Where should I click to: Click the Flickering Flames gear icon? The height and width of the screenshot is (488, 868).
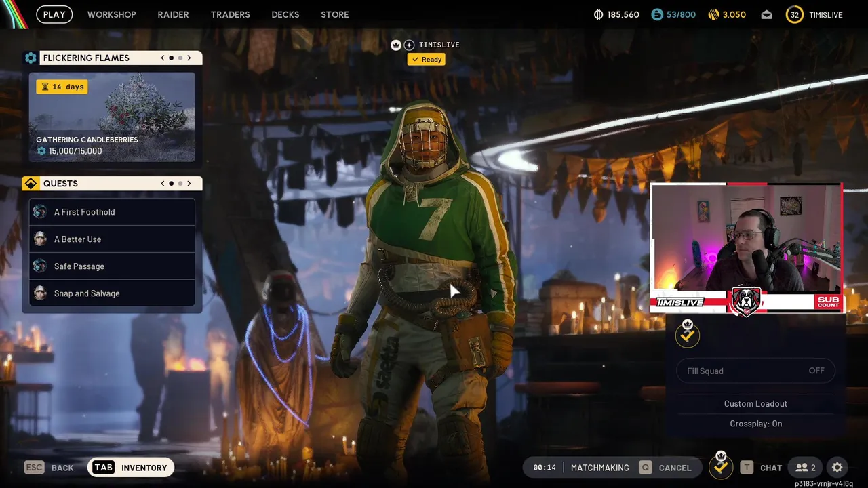31,58
